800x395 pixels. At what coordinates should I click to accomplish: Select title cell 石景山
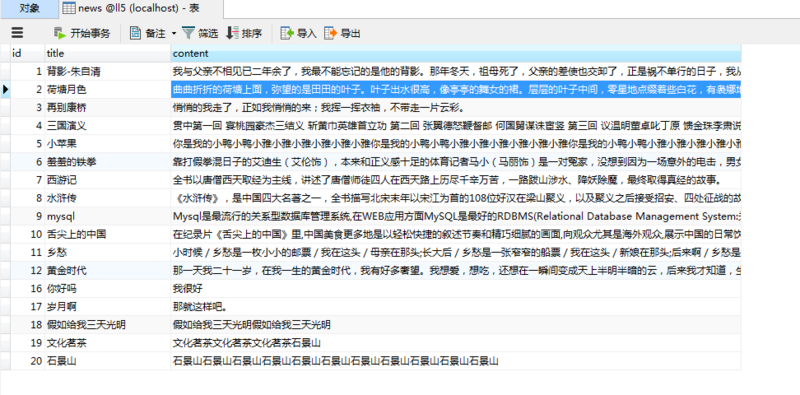(x=108, y=361)
